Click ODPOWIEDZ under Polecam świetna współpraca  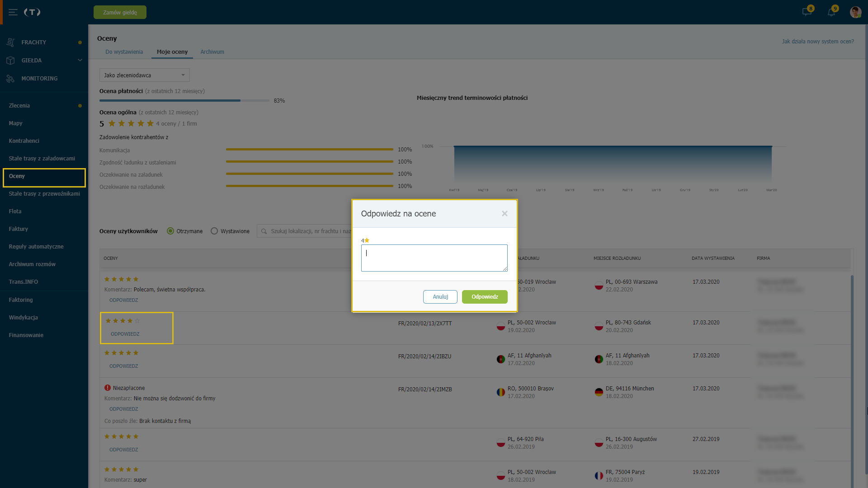tap(124, 300)
